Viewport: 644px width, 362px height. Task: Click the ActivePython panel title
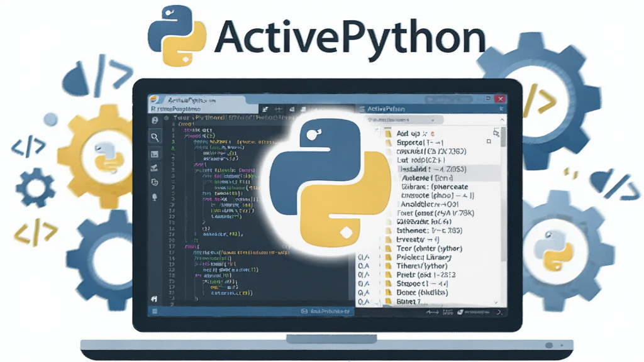(386, 109)
